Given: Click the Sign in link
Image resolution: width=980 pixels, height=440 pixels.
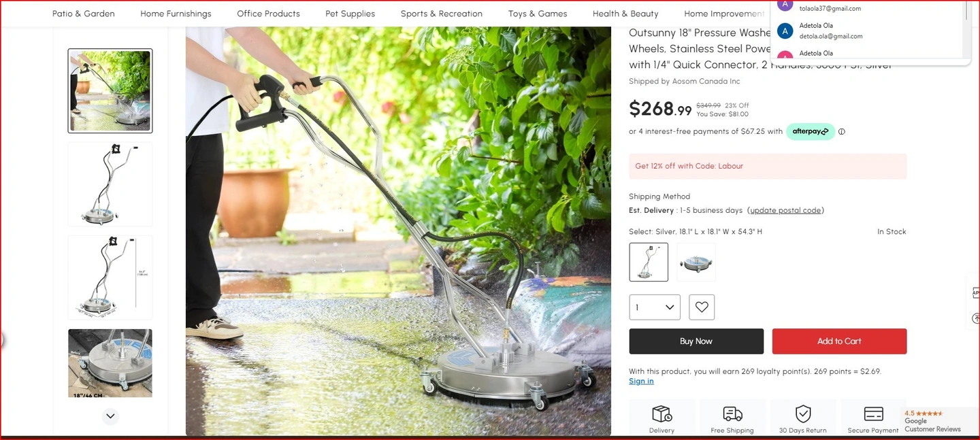Looking at the screenshot, I should [641, 381].
